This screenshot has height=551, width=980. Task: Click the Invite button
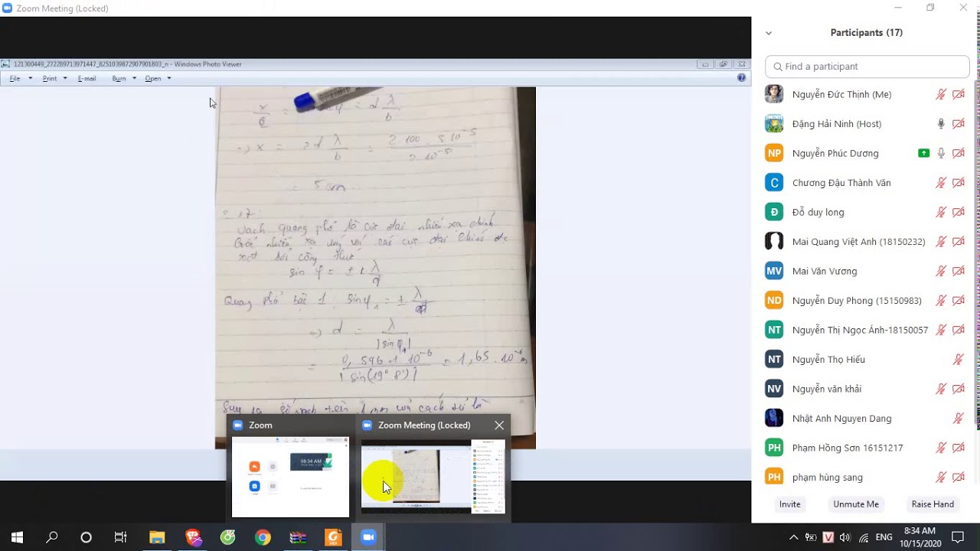tap(790, 504)
